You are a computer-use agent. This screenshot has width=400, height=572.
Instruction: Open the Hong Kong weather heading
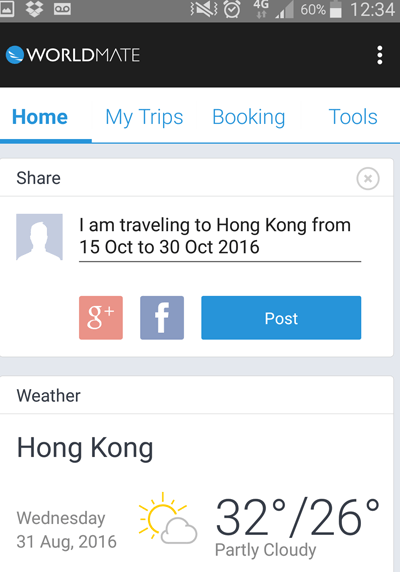tap(85, 448)
